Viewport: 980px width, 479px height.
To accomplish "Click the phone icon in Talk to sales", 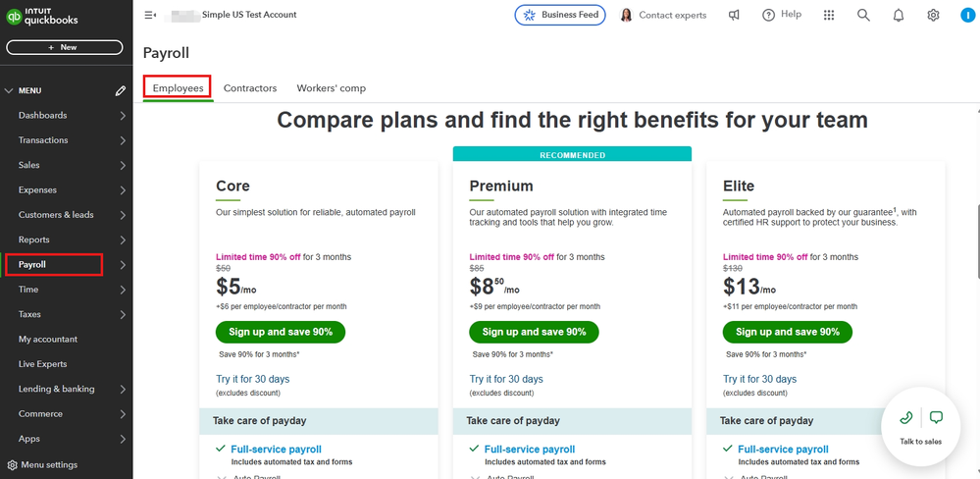I will [x=906, y=417].
